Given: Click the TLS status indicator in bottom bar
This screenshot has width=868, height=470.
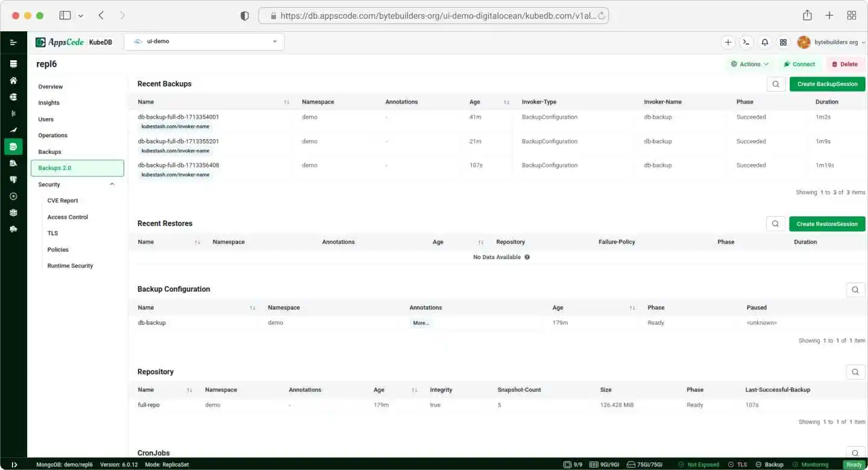Looking at the screenshot, I should point(737,465).
